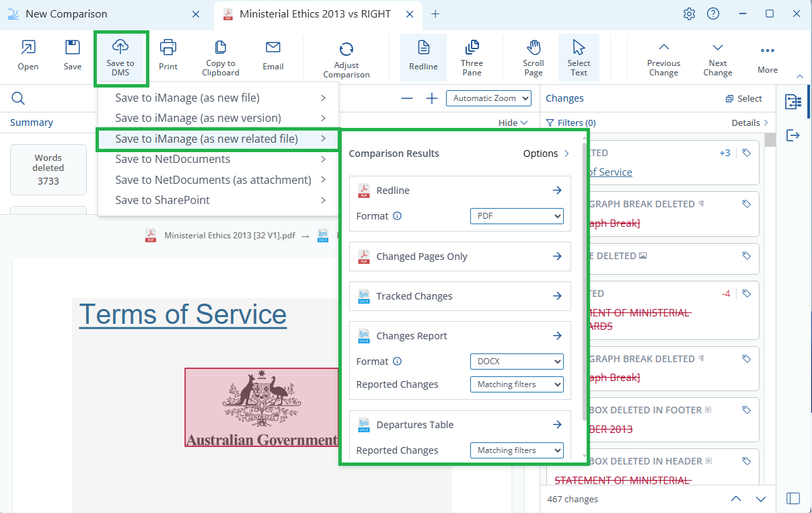The height and width of the screenshot is (513, 812).
Task: Choose Save to iManage (as new version)
Action: coord(218,118)
